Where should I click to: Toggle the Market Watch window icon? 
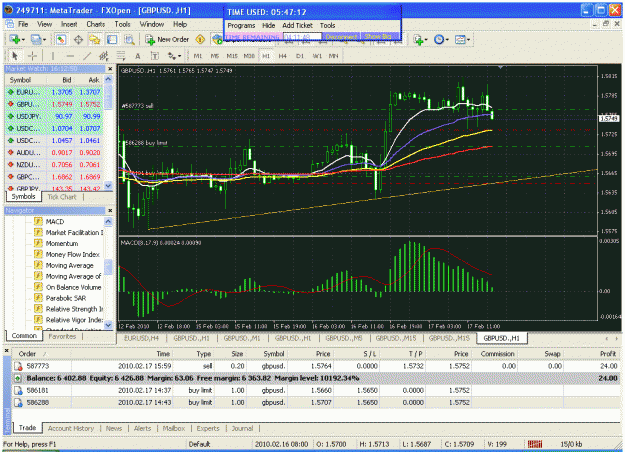(61, 39)
